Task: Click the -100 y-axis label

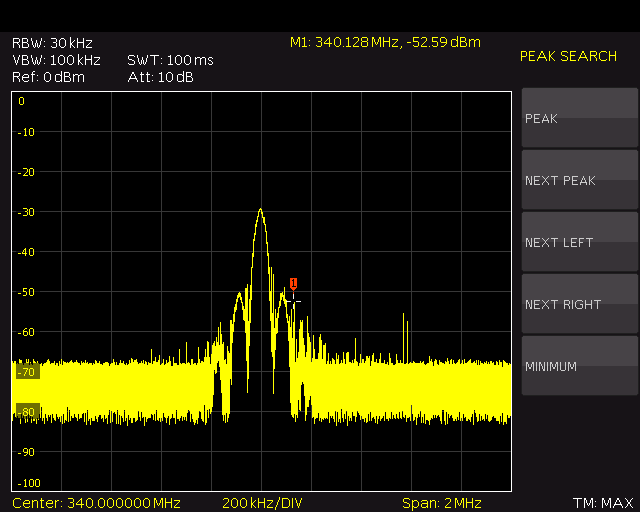Action: [29, 483]
